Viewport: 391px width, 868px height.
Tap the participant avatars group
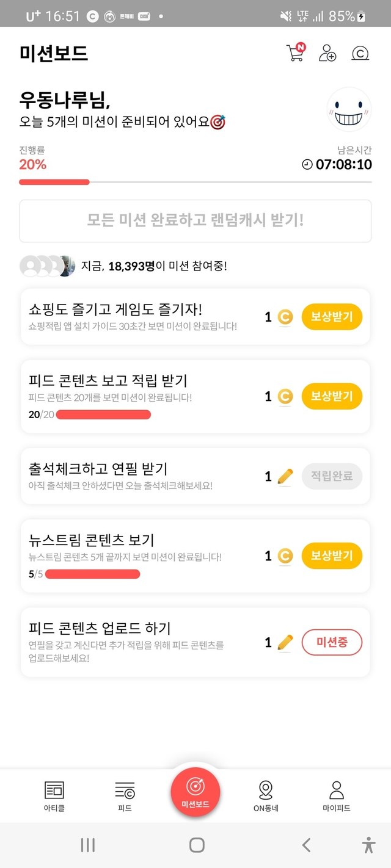click(48, 266)
